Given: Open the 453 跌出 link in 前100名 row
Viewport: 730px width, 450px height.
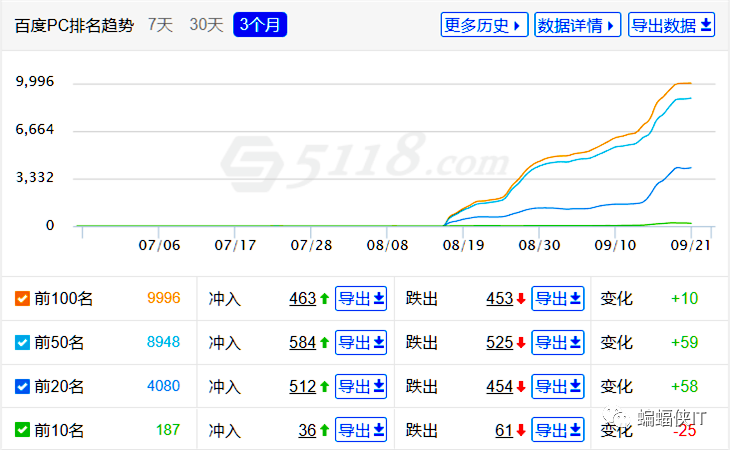Looking at the screenshot, I should click(x=500, y=298).
